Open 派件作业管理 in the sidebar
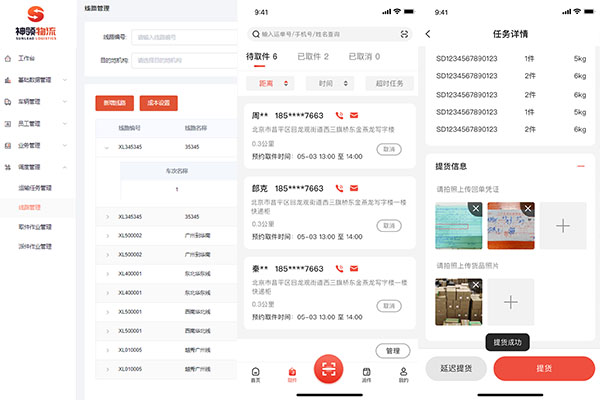The image size is (600, 400). (35, 247)
